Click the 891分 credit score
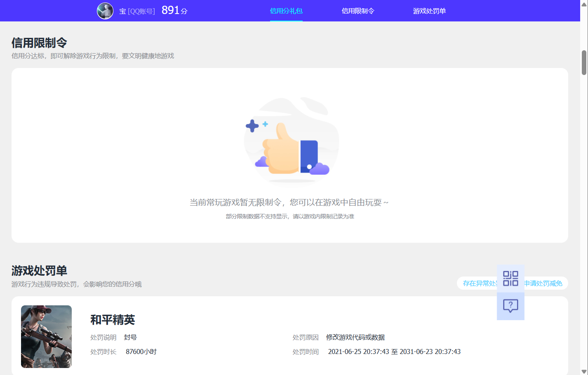Image resolution: width=588 pixels, height=375 pixels. click(x=173, y=10)
